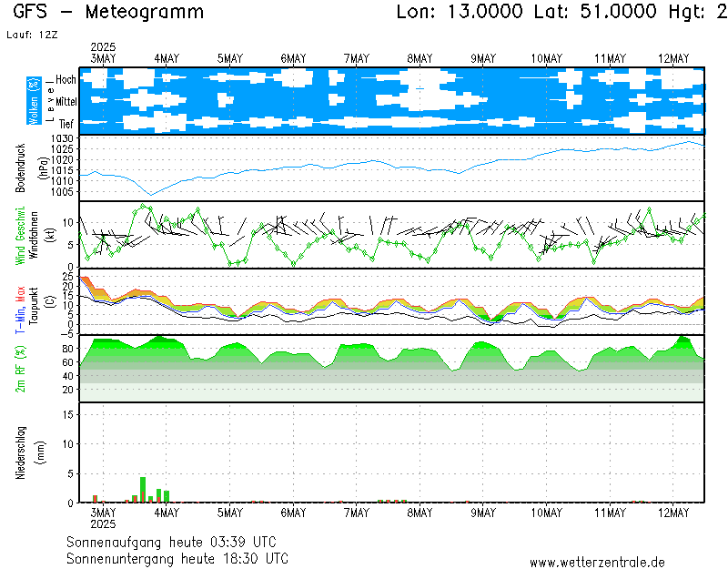This screenshot has width=728, height=569.
Task: Open the www.wetterzentrale.de link
Action: point(598,563)
